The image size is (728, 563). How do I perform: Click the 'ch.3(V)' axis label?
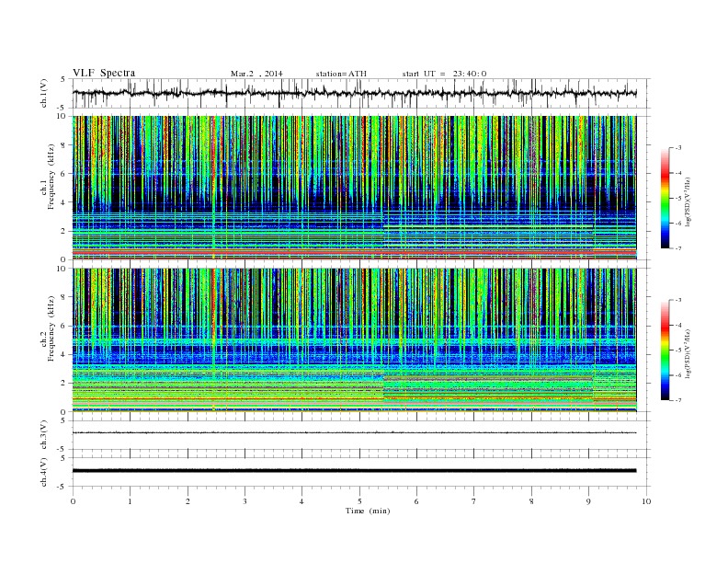(44, 435)
